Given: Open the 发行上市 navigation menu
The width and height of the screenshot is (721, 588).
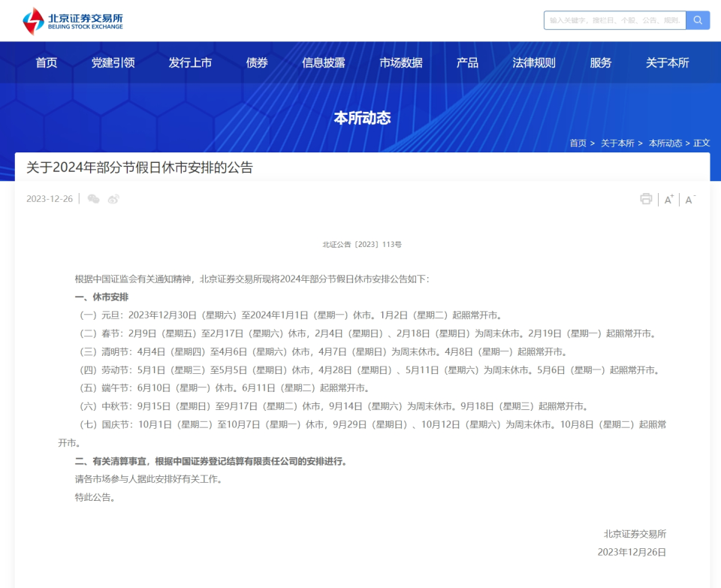Looking at the screenshot, I should point(190,62).
